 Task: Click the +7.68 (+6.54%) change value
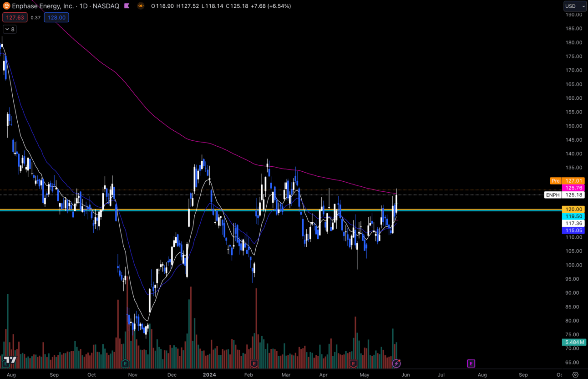point(271,6)
